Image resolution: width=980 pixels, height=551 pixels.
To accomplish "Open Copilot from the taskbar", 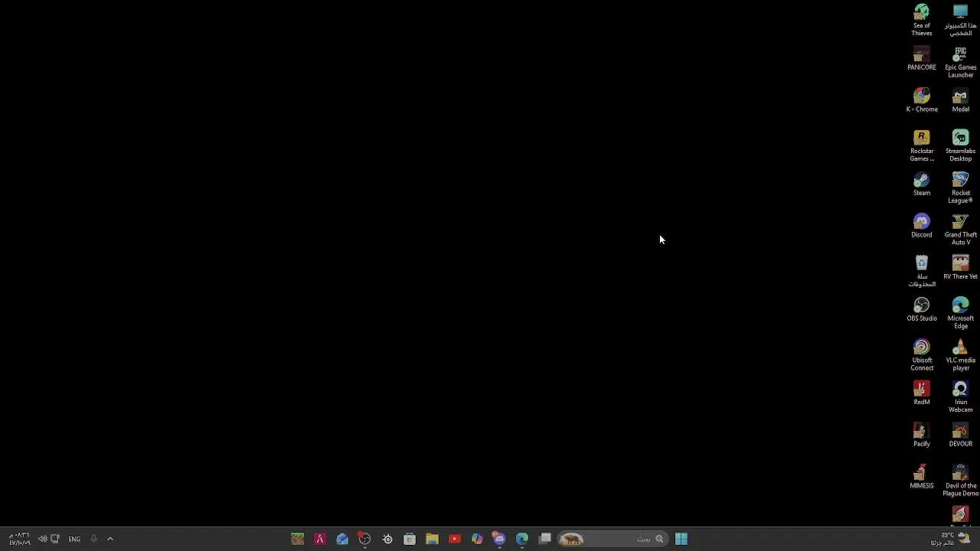I will (x=477, y=539).
